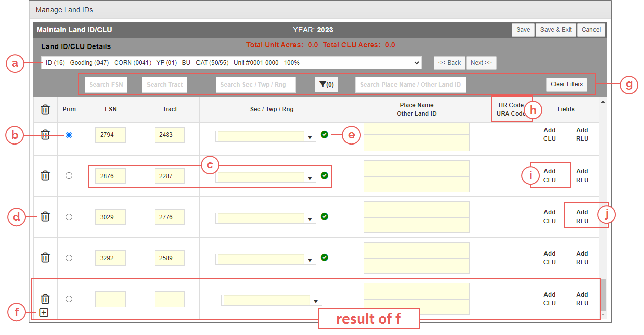The height and width of the screenshot is (335, 644).
Task: Click empty FSN field in bottom row
Action: 111,299
